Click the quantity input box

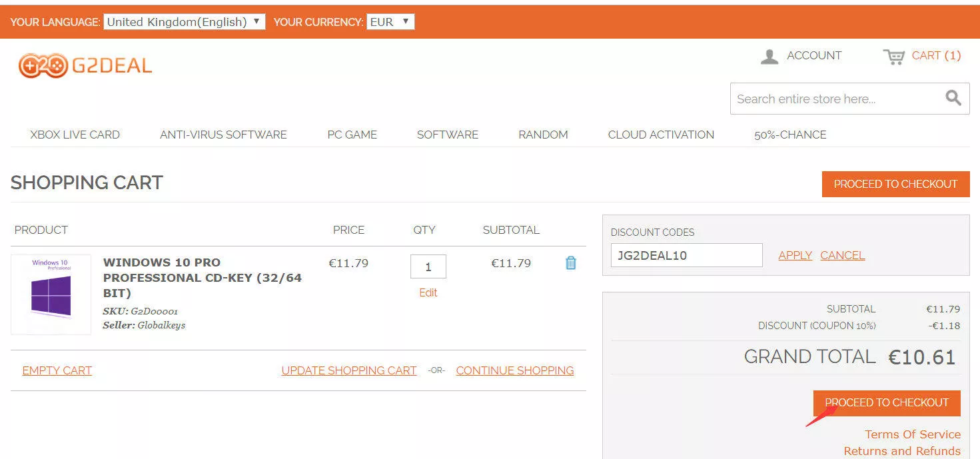(428, 266)
